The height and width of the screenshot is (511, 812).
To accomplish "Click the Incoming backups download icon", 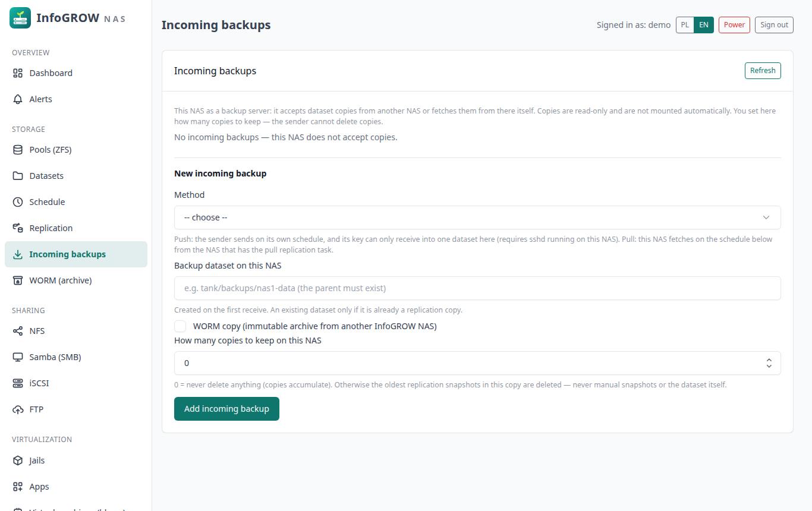I will pos(18,254).
